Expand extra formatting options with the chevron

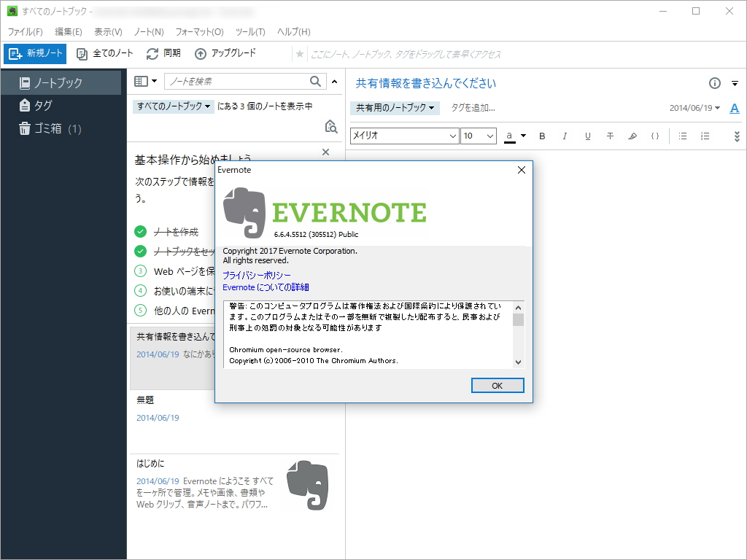tap(736, 136)
